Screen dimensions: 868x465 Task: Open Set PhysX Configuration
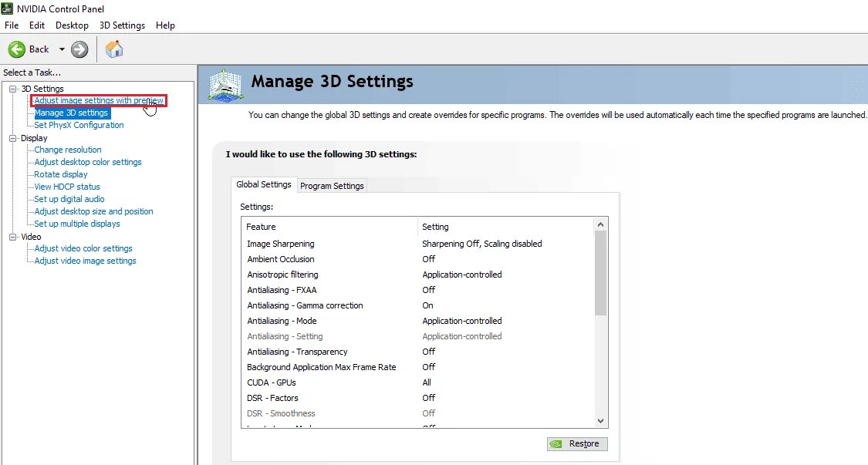point(79,125)
